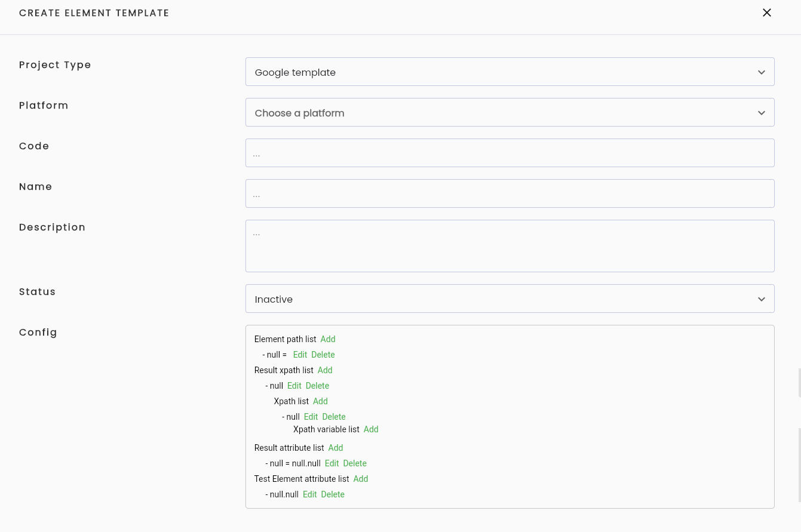Image resolution: width=801 pixels, height=532 pixels.
Task: Close the Create Element Template dialog
Action: click(x=767, y=13)
